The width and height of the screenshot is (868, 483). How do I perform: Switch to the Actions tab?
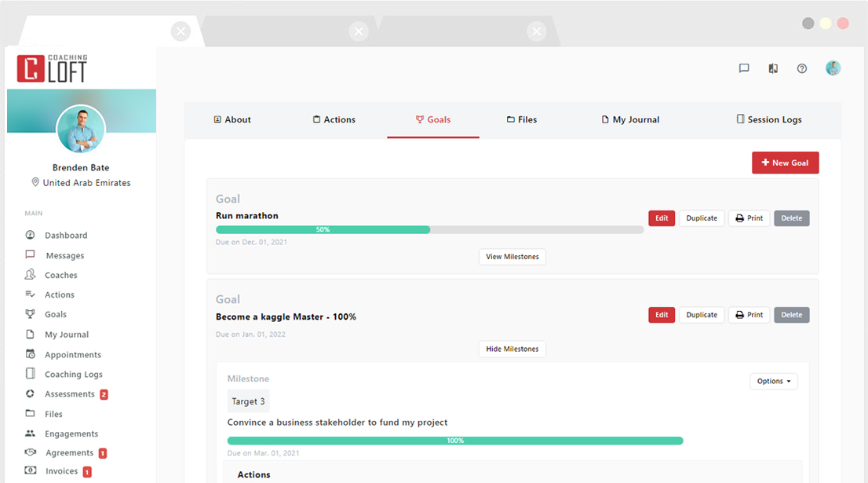[334, 119]
